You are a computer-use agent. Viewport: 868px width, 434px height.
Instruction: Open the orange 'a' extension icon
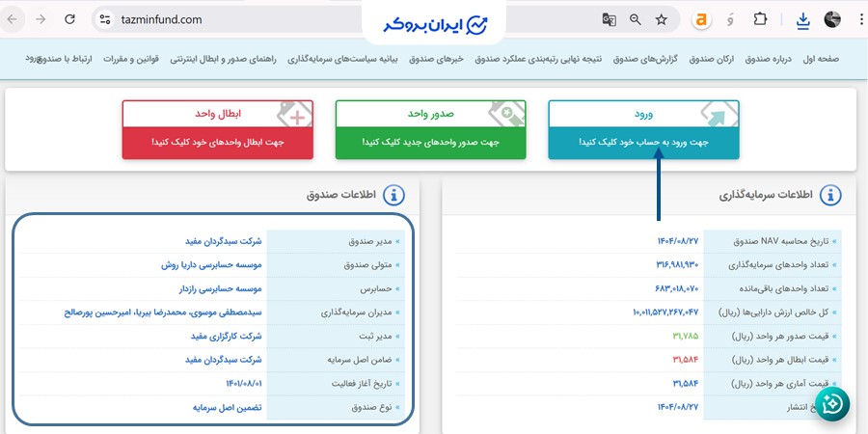701,20
